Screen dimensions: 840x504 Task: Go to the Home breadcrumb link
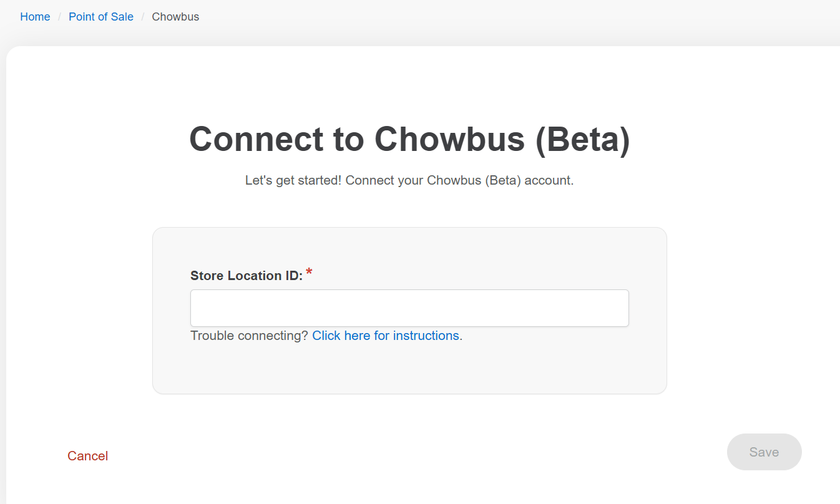pyautogui.click(x=35, y=17)
